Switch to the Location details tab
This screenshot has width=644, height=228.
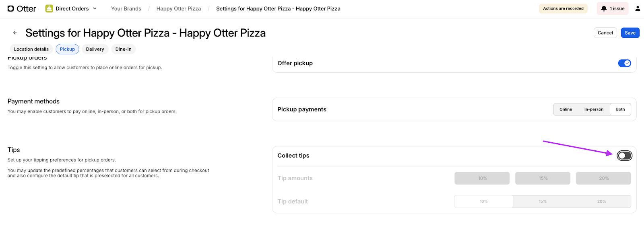pyautogui.click(x=31, y=49)
